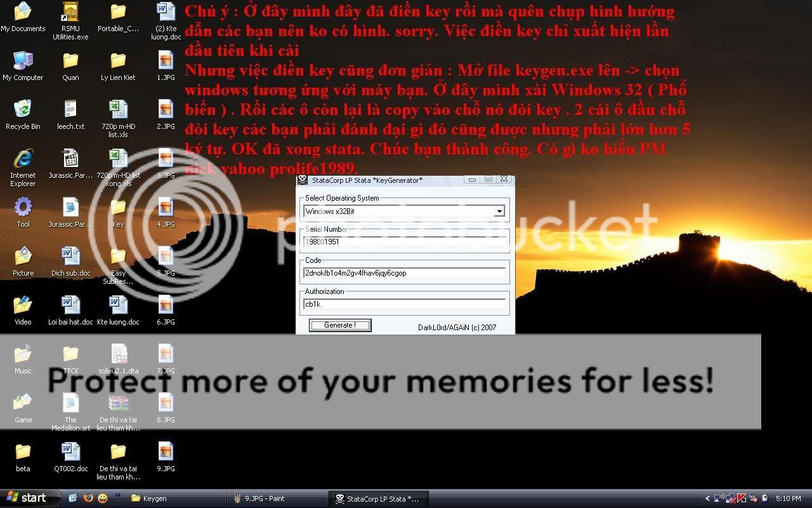Switch to the Keygen folder taskbar button
The height and width of the screenshot is (508, 812).
(x=176, y=498)
